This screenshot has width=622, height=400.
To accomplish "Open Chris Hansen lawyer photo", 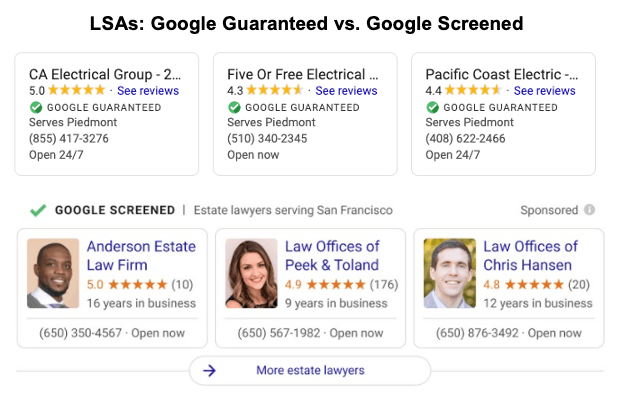I will pyautogui.click(x=449, y=272).
